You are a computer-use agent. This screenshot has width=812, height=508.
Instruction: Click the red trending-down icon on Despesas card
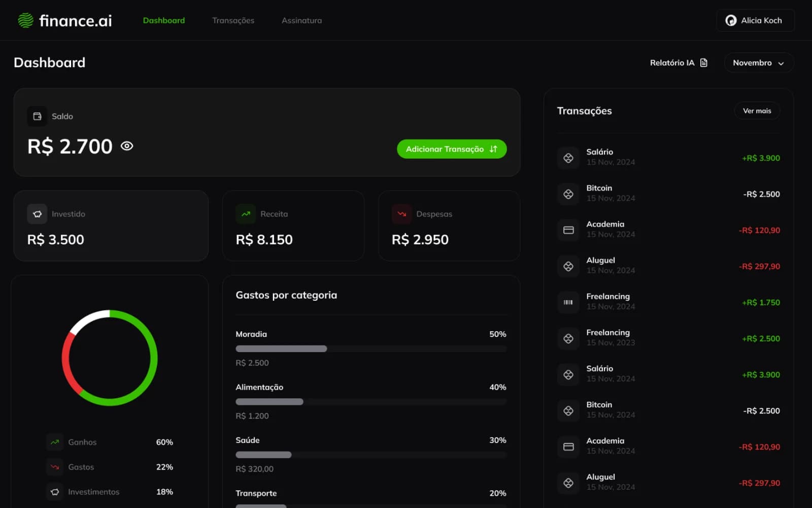point(401,214)
